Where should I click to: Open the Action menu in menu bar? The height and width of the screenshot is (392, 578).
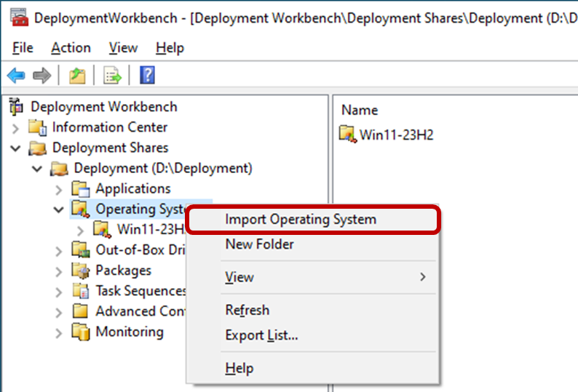(71, 48)
